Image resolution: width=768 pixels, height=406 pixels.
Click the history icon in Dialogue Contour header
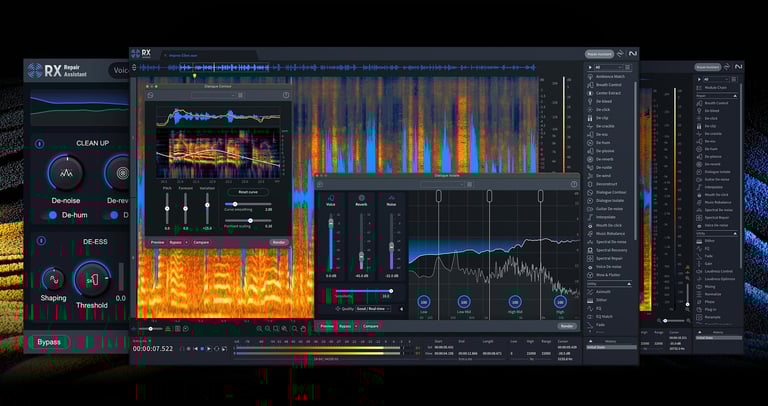[150, 96]
